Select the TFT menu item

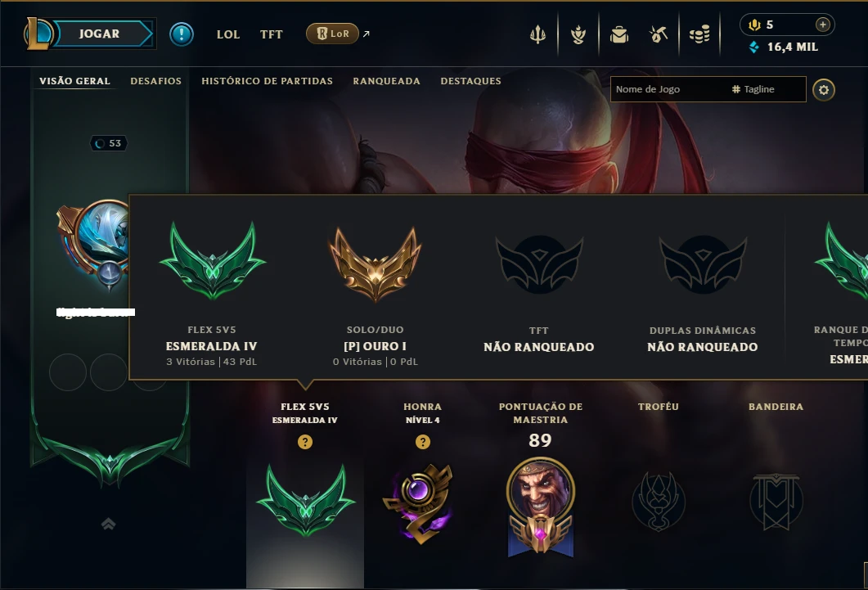pos(272,34)
